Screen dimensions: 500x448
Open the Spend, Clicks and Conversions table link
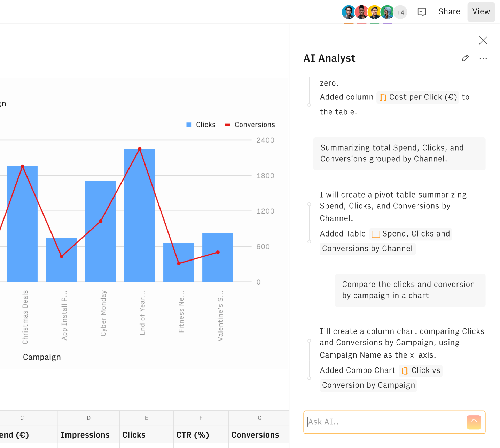(x=411, y=234)
